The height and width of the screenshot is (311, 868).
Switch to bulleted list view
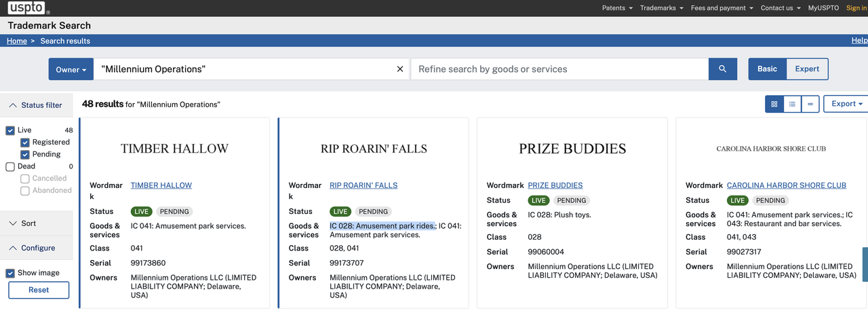(x=792, y=104)
